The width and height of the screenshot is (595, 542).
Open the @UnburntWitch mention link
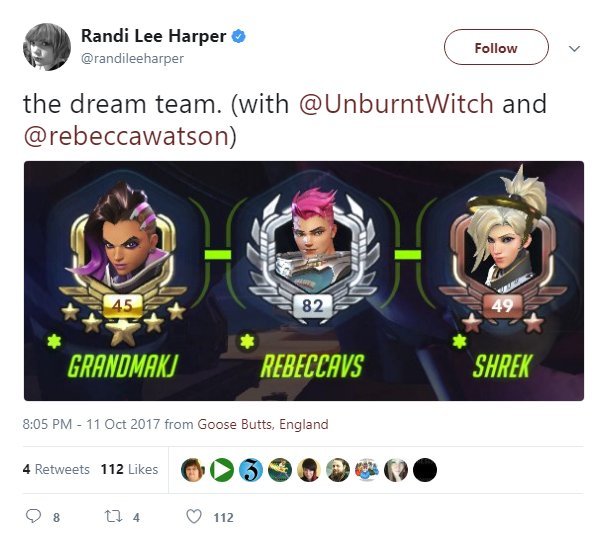click(396, 104)
